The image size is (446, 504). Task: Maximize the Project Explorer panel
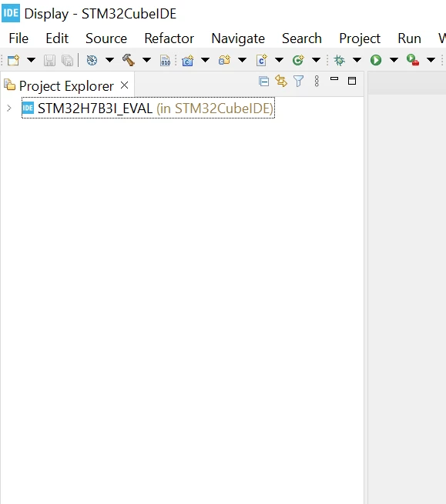point(352,81)
